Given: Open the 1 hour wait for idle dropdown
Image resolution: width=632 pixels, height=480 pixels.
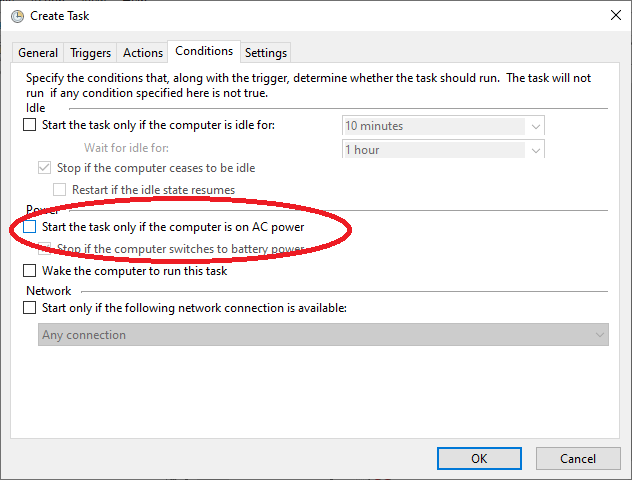Looking at the screenshot, I should click(536, 150).
